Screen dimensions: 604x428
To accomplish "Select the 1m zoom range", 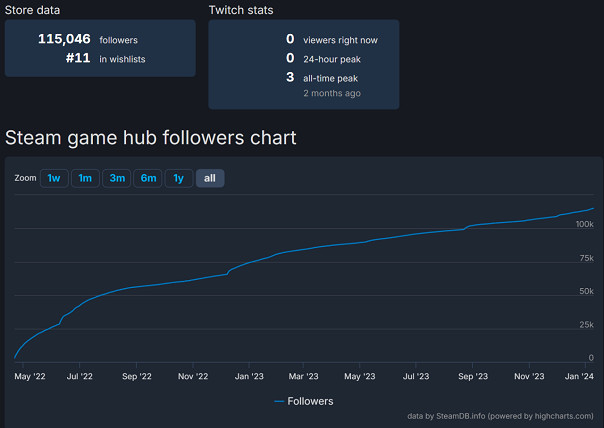I will 85,178.
